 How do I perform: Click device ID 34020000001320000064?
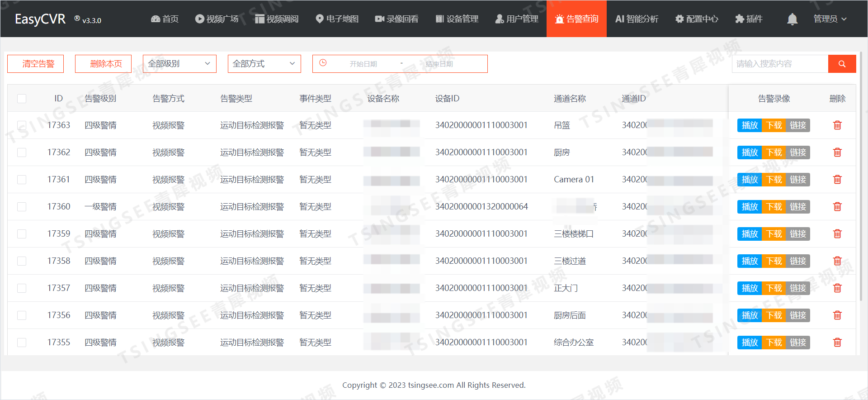point(481,207)
